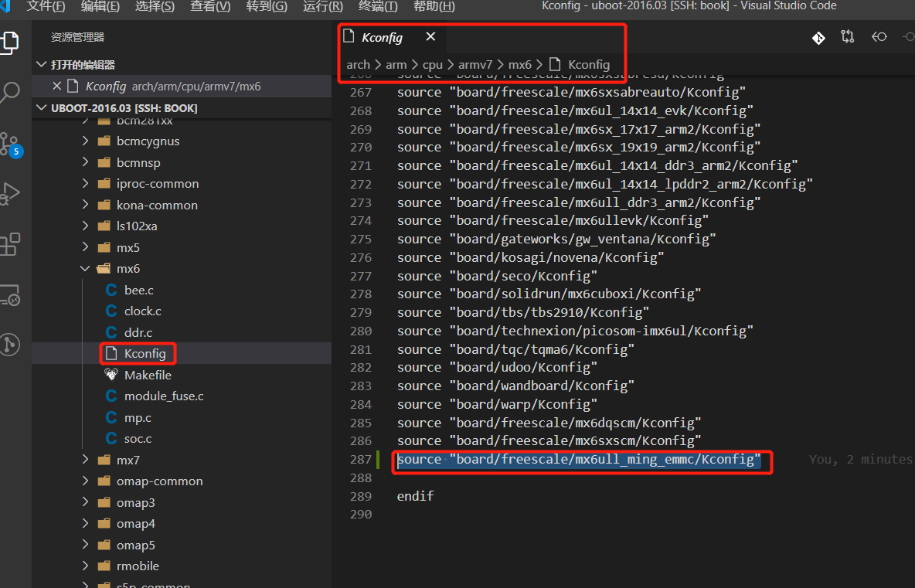The height and width of the screenshot is (588, 915).
Task: Open the 文件(F) menu
Action: pos(46,6)
